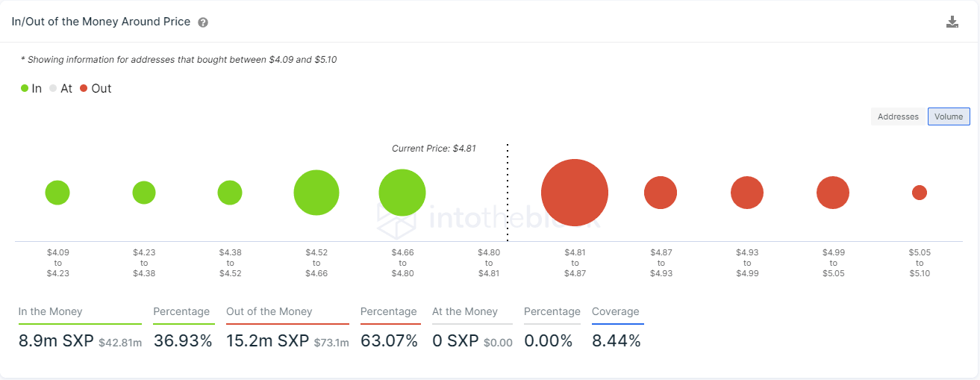980x380 pixels.
Task: Click green bubble for $4.52 to $4.66
Action: click(316, 193)
